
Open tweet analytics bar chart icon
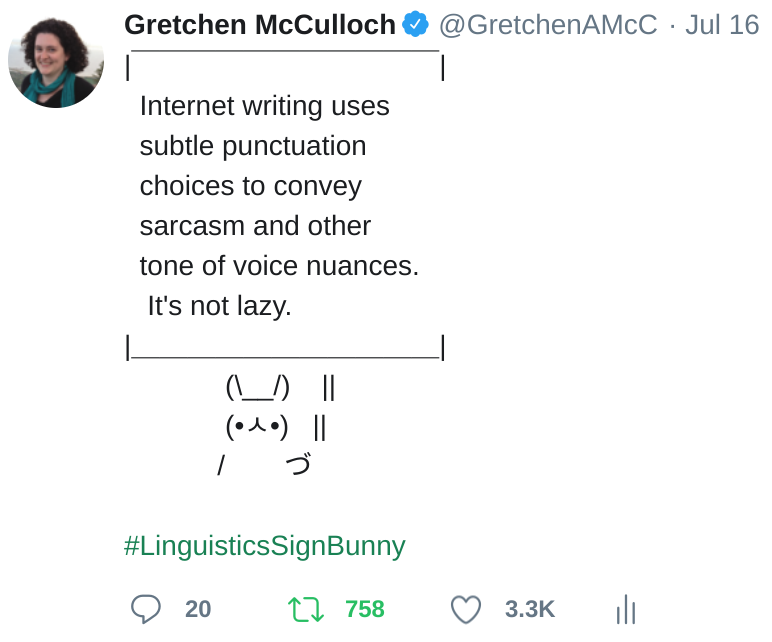tap(626, 609)
